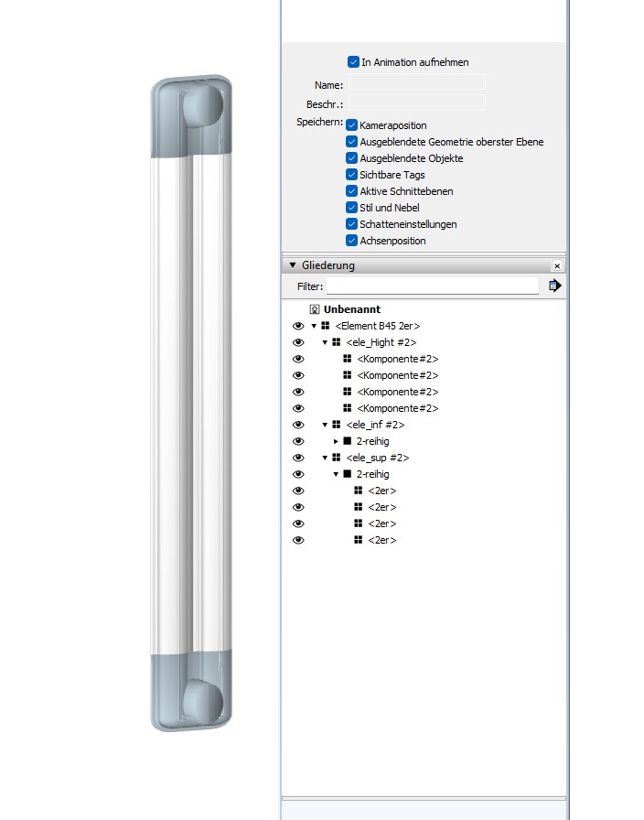Screen dimensions: 644x820
Task: Toggle eye icon for ele_sup #2
Action: [x=297, y=458]
